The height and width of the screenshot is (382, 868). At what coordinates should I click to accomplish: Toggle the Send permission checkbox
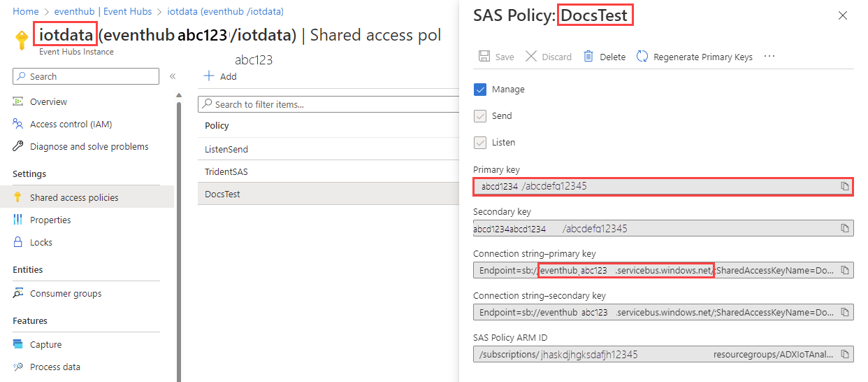point(480,116)
